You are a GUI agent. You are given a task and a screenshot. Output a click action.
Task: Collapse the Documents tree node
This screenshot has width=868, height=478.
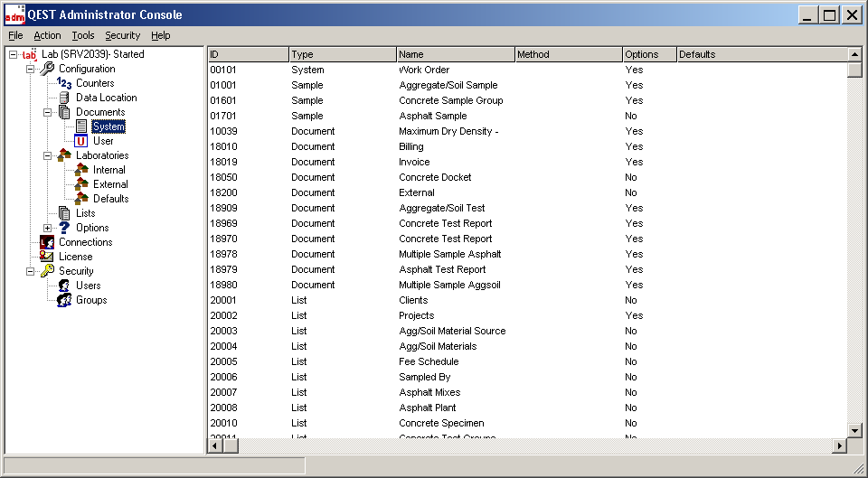48,112
